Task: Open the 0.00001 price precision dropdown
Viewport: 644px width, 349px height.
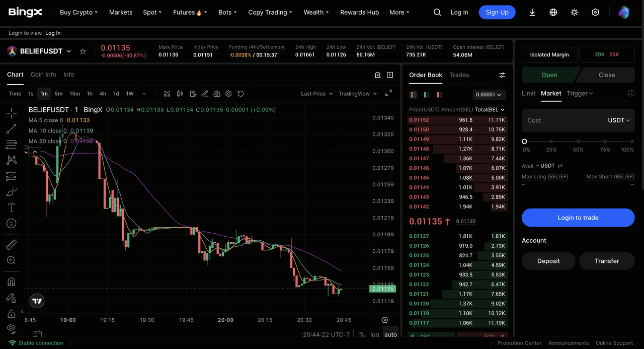Action: tap(489, 95)
